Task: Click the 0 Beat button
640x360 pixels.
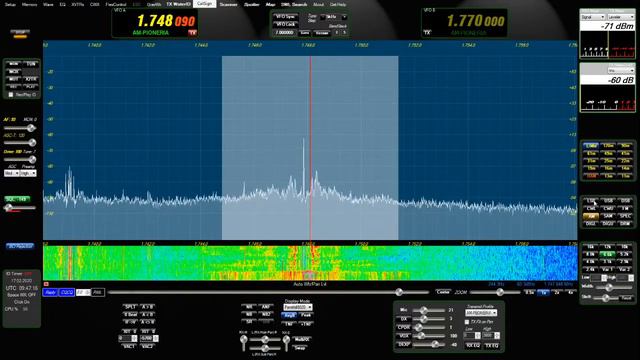Action: pyautogui.click(x=130, y=314)
